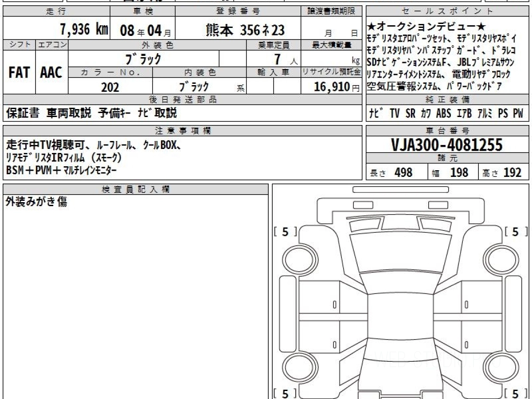The width and height of the screenshot is (532, 399).
Task: Click the front-left tire circle in car diagram
Action: [x=301, y=259]
